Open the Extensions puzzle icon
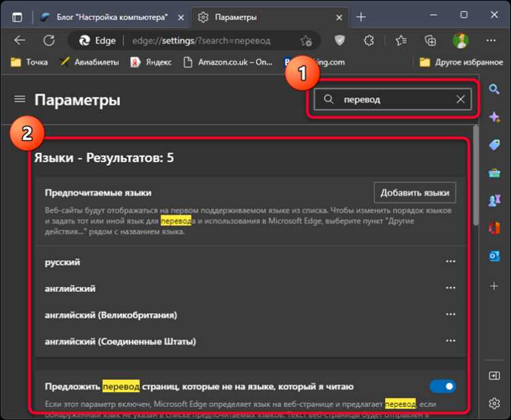Viewport: 511px width, 420px height. coord(369,40)
